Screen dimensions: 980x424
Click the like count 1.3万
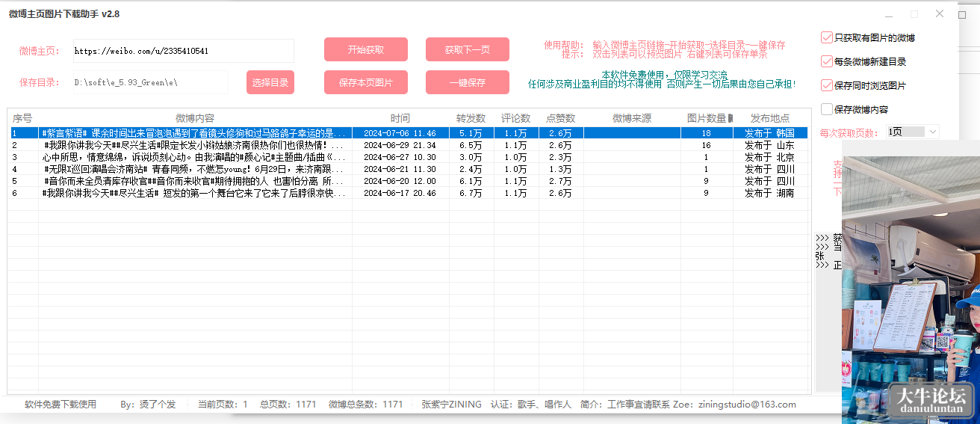(560, 169)
